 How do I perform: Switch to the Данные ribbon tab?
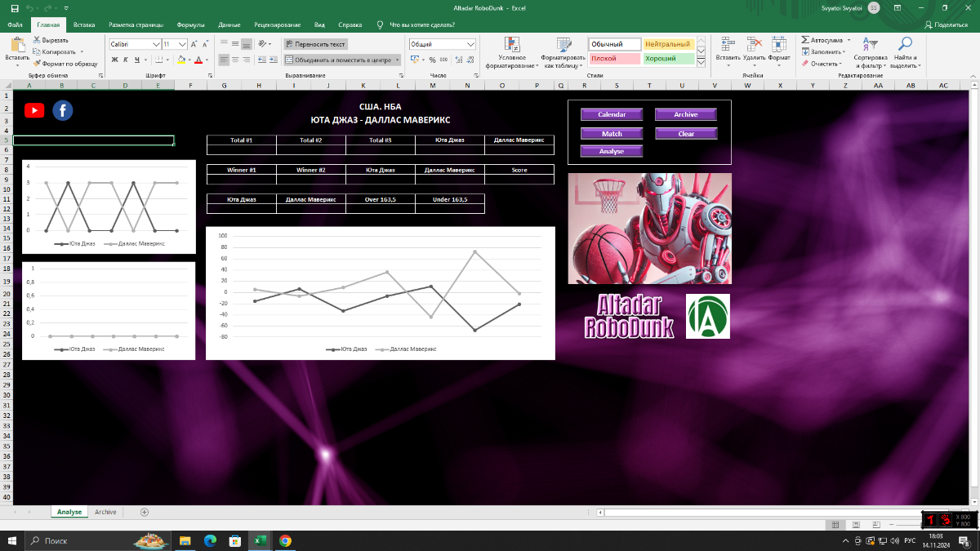click(229, 25)
